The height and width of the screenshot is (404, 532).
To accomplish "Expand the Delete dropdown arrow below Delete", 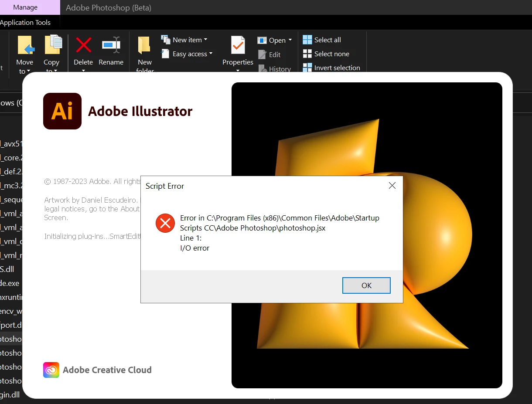I will (x=83, y=70).
